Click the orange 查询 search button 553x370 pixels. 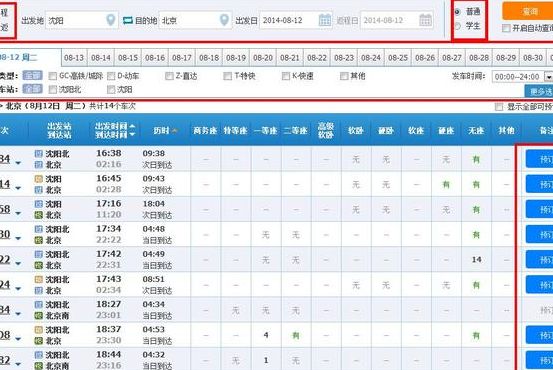(x=528, y=11)
